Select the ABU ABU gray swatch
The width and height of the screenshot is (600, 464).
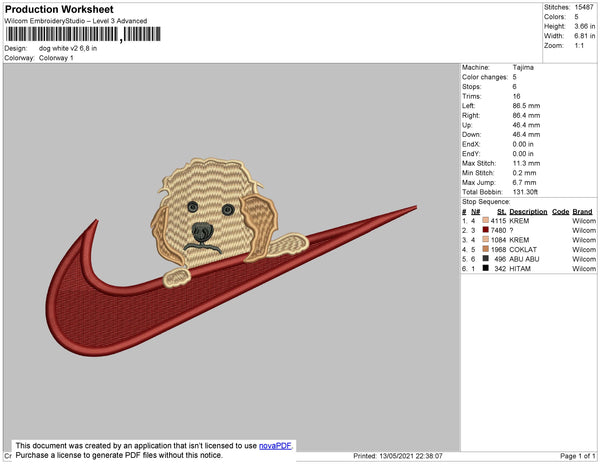click(x=486, y=259)
